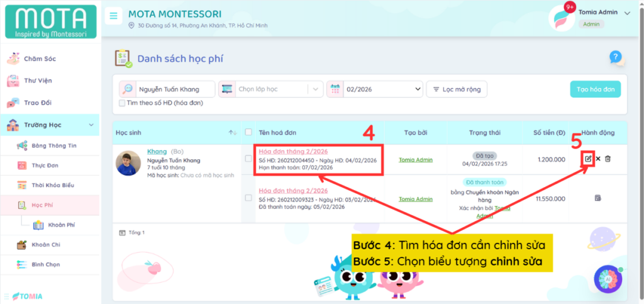Click the sort arrows in Học sinh column

[x=233, y=132]
